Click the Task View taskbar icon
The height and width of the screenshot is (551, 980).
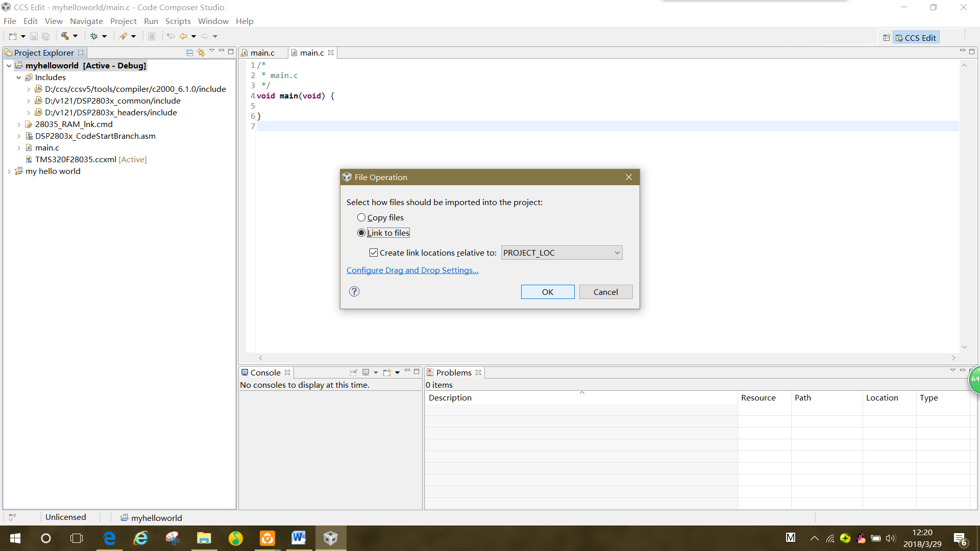click(x=77, y=538)
